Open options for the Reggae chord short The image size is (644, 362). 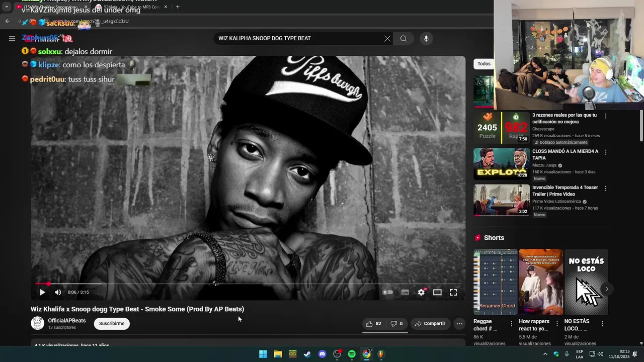512,324
